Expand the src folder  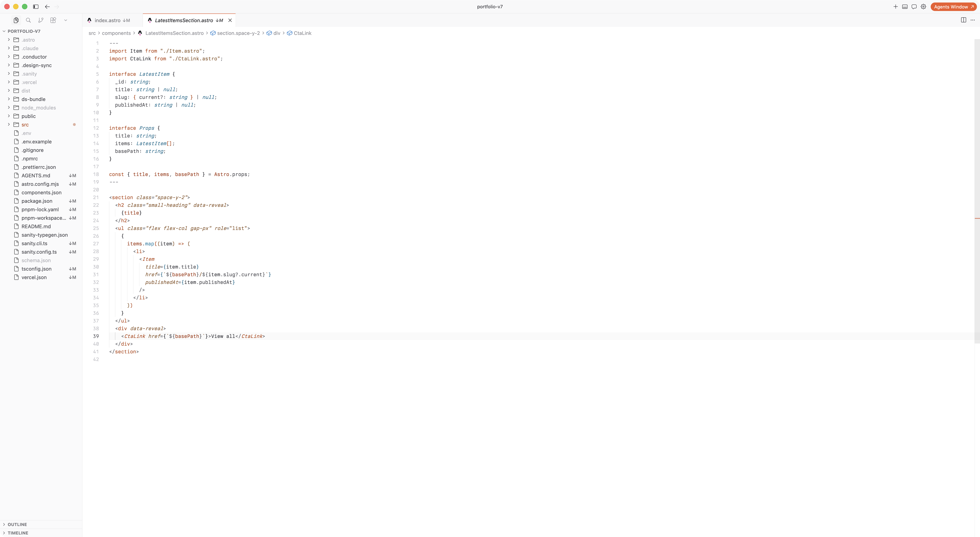tap(41, 125)
